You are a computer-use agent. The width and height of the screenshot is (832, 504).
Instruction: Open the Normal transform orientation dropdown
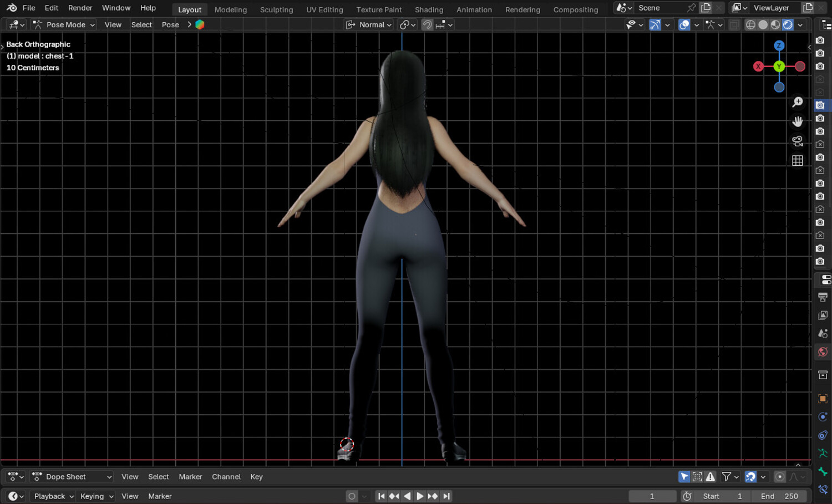(369, 25)
